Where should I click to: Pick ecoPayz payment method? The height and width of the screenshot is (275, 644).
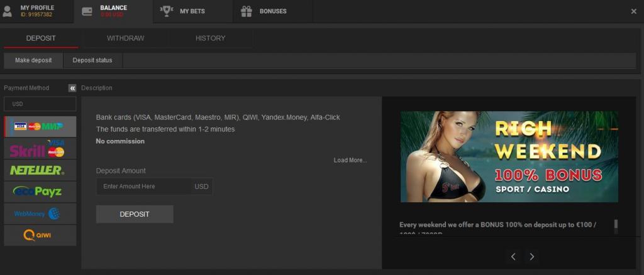pos(40,191)
